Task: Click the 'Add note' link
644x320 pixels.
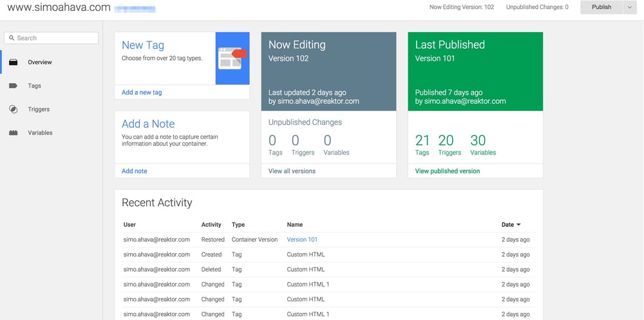Action: (x=135, y=171)
